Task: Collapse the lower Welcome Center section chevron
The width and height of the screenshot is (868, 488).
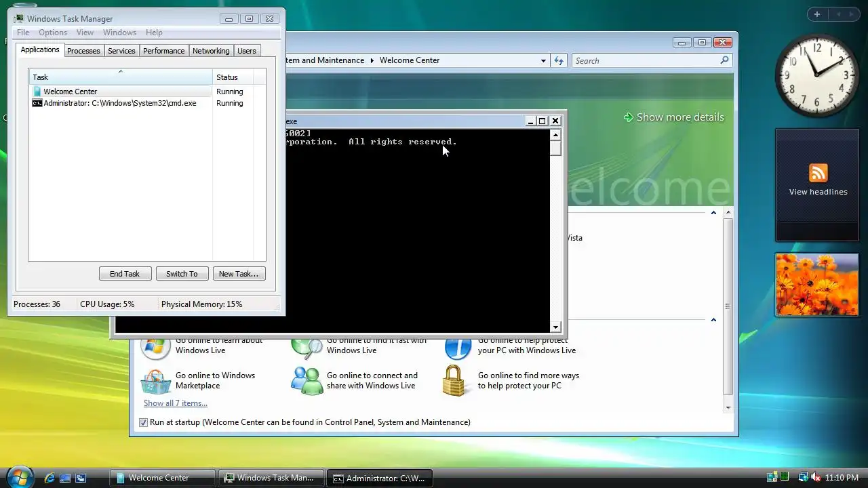Action: click(x=713, y=320)
